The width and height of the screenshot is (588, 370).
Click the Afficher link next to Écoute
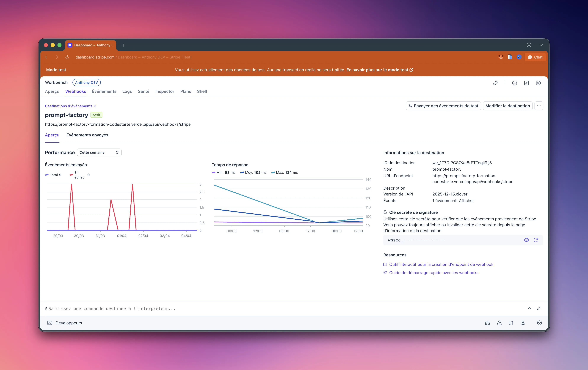pyautogui.click(x=466, y=201)
